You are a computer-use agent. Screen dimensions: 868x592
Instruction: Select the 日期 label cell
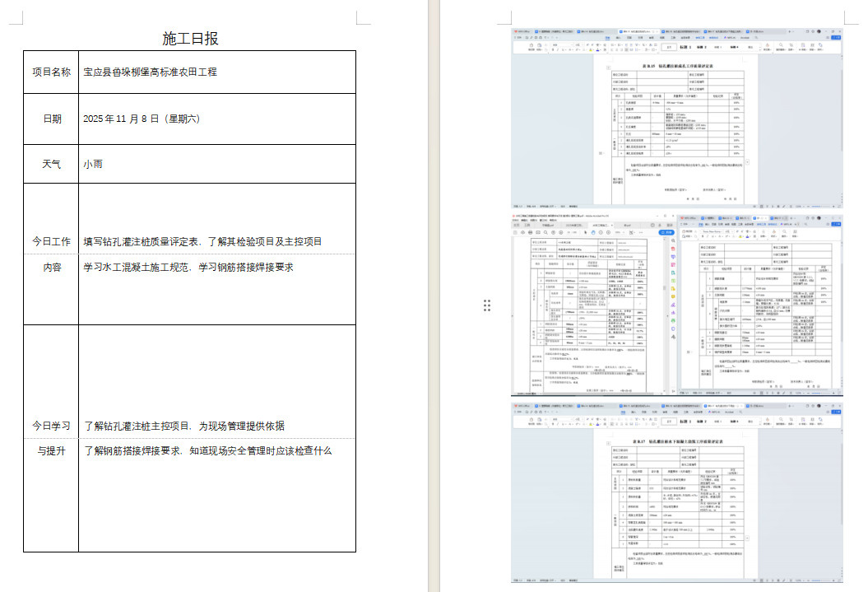click(x=51, y=119)
